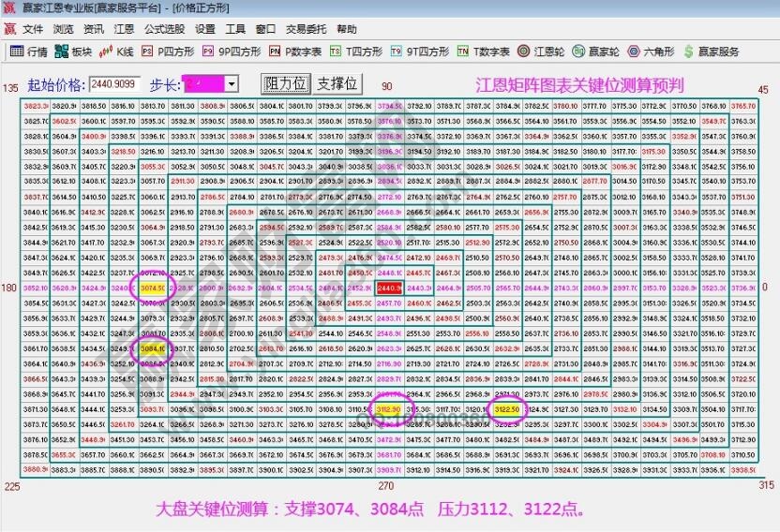Open 赢家服务 from the toolbar
The height and width of the screenshot is (532, 780).
712,52
